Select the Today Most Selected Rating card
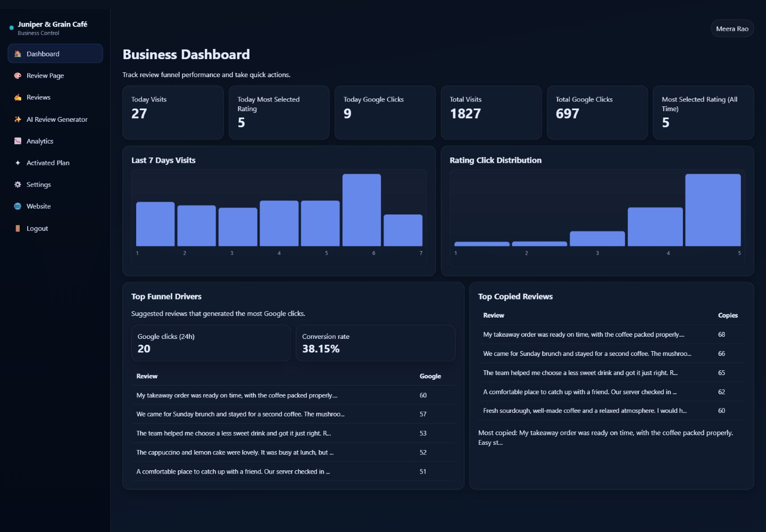766x532 pixels. (x=279, y=113)
